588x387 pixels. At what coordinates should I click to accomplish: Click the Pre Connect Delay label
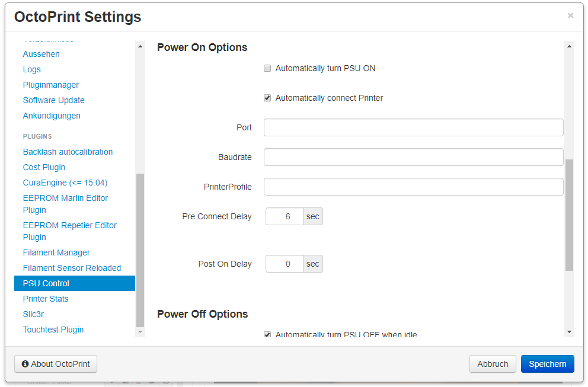coord(217,216)
